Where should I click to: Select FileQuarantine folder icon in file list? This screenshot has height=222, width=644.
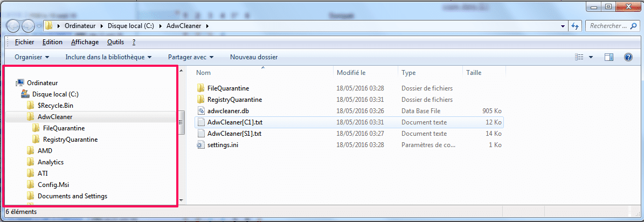click(x=201, y=88)
